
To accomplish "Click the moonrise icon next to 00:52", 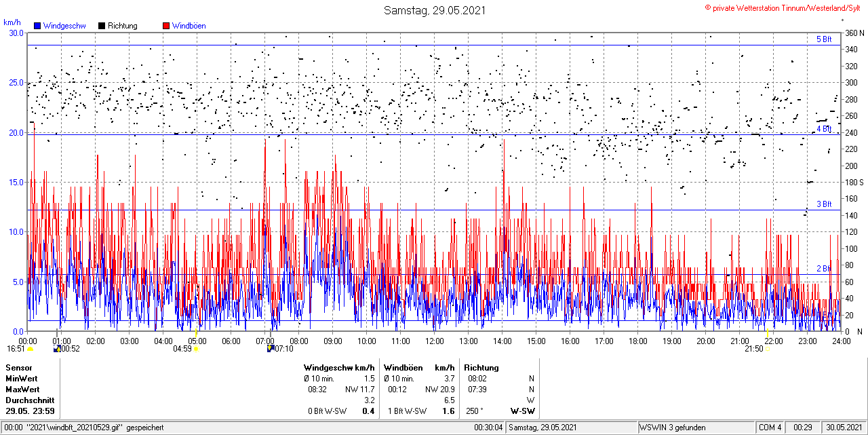I will [57, 349].
